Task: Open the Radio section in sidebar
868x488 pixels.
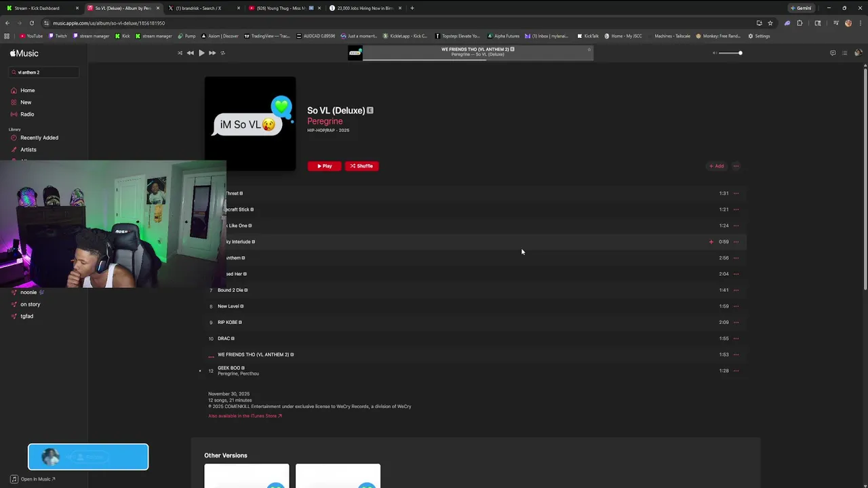Action: 27,114
